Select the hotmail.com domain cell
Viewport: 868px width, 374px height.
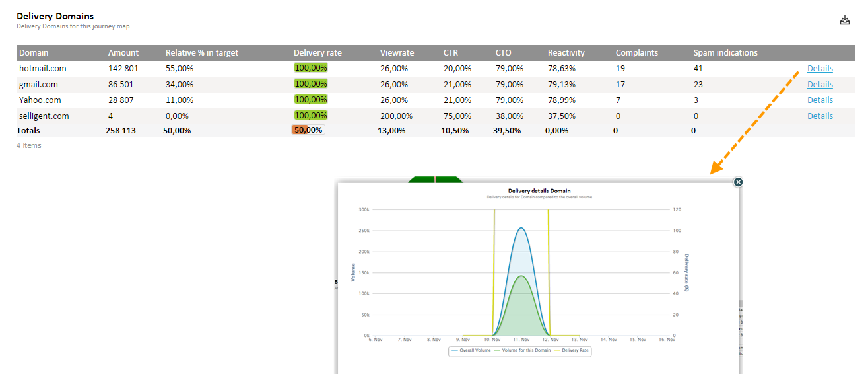(x=42, y=69)
